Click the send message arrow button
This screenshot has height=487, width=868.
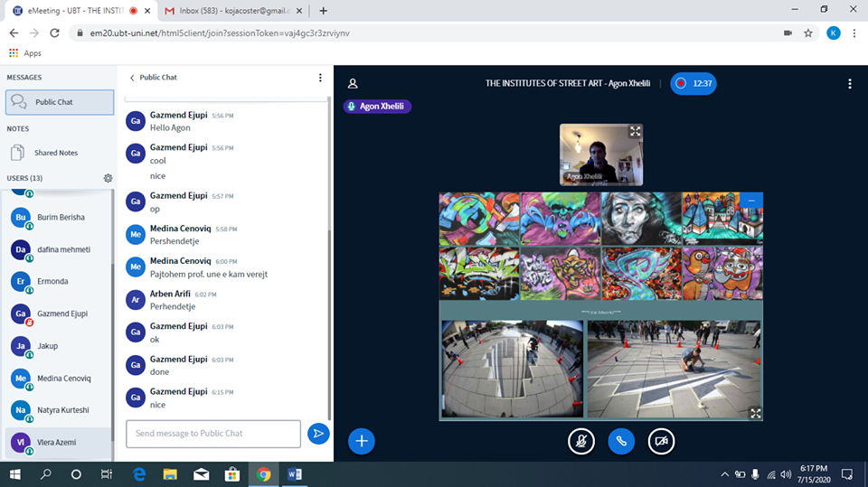click(318, 434)
